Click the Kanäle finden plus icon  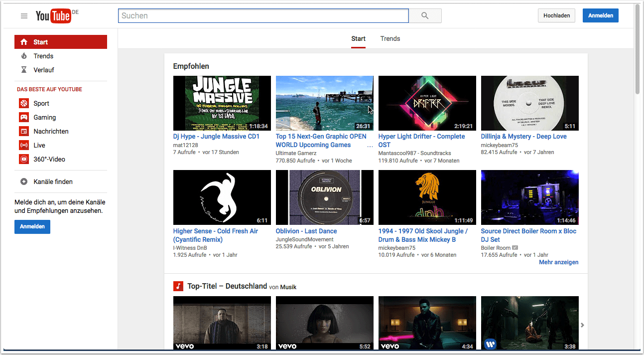[x=24, y=181]
